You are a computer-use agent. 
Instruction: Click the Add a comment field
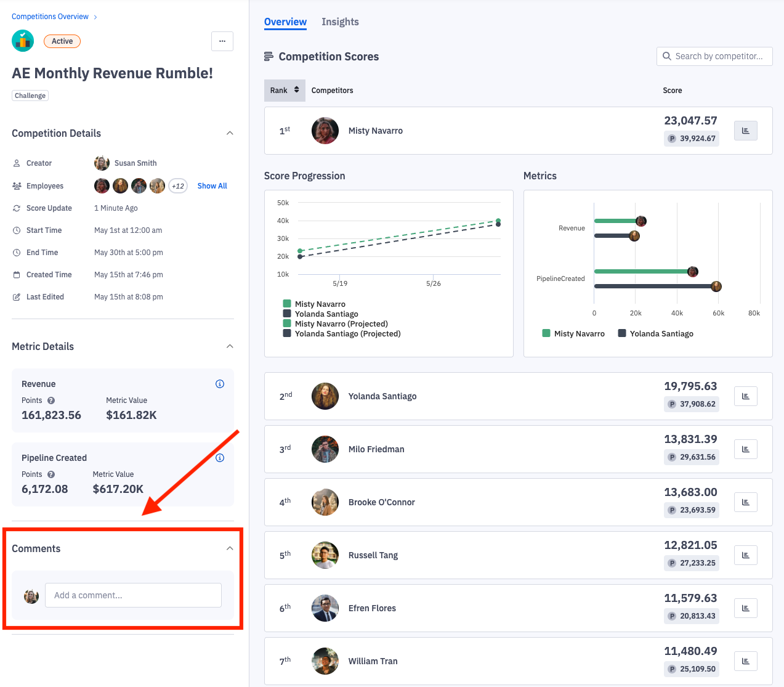[x=133, y=595]
